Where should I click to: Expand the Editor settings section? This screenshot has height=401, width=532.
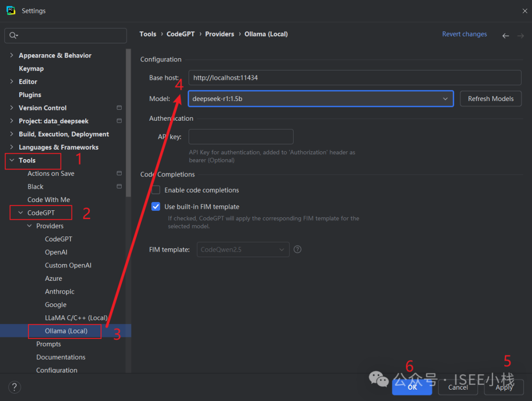click(11, 81)
